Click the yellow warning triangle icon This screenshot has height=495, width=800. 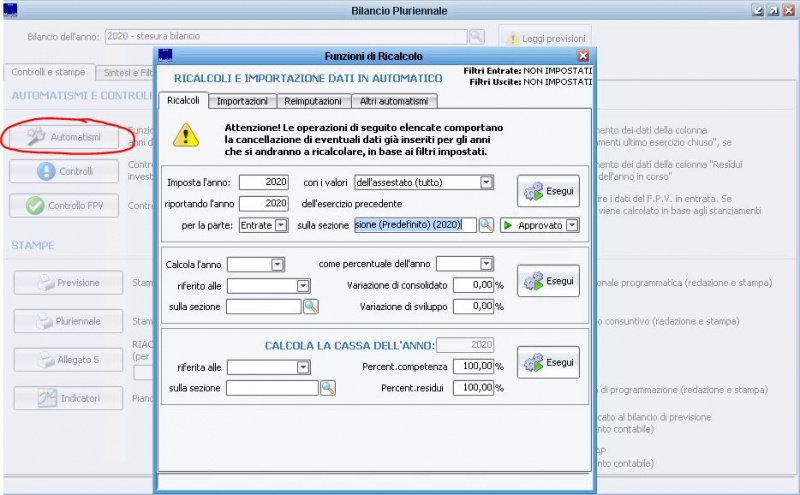click(x=184, y=135)
